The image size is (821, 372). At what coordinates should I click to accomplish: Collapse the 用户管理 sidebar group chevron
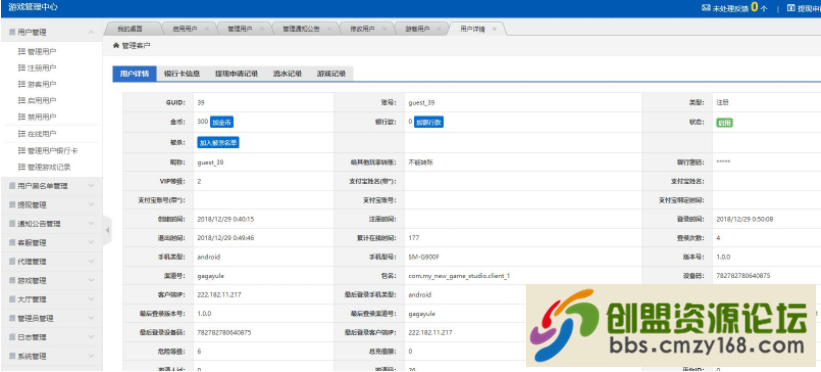point(92,32)
